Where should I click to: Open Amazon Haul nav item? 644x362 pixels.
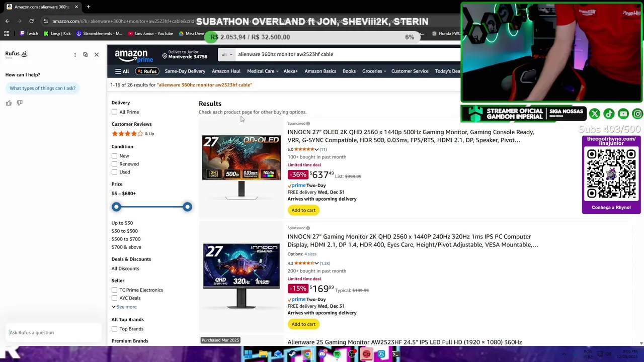pos(226,71)
